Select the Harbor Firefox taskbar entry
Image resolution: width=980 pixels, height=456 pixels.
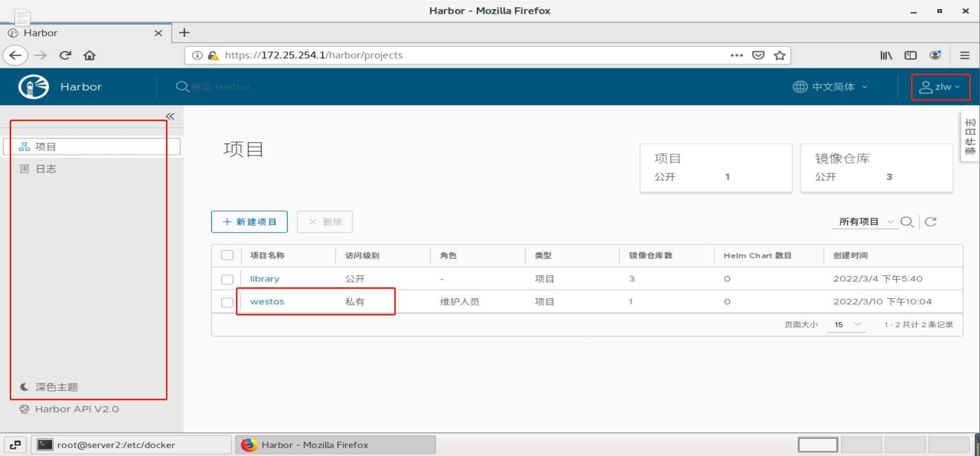[x=336, y=445]
